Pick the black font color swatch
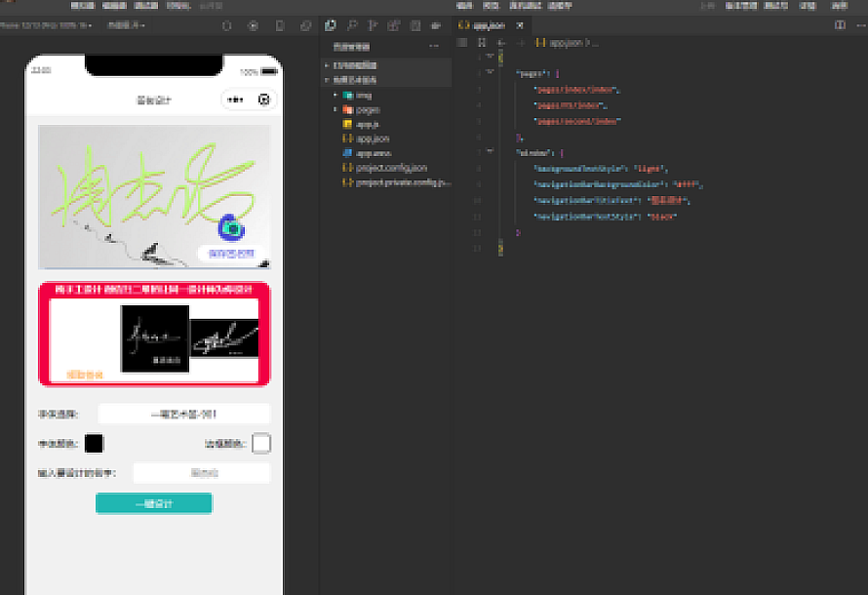 [x=94, y=443]
